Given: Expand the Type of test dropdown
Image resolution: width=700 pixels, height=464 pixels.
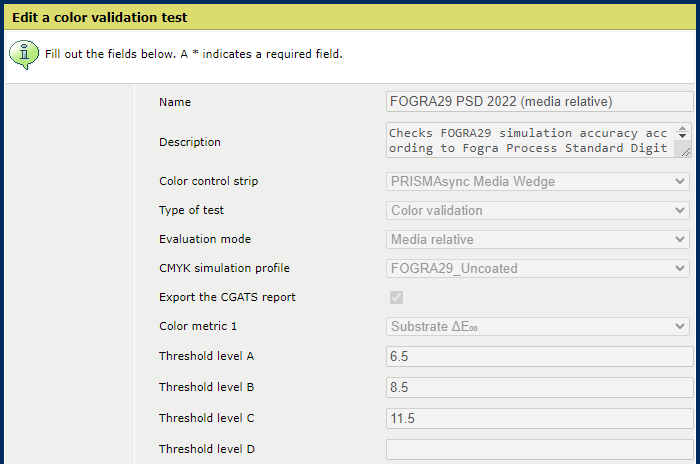Looking at the screenshot, I should tap(538, 211).
